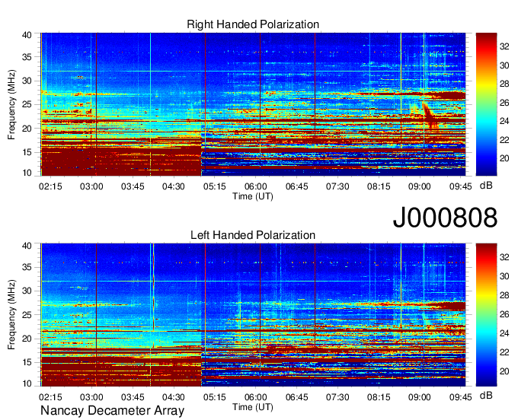Click the 06:45 time tick under Right Handed plot
518x420 pixels.
[296, 186]
